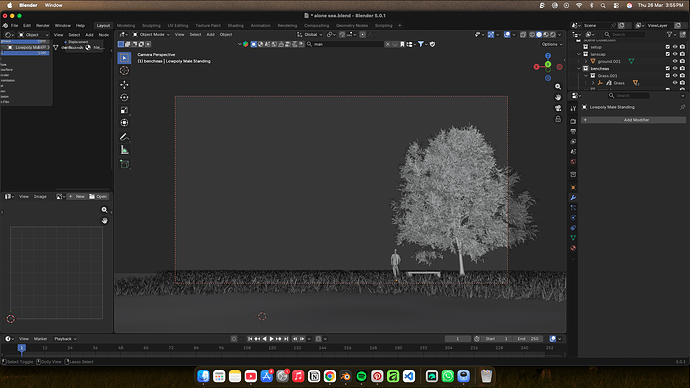Open the Render properties tab

click(x=573, y=121)
